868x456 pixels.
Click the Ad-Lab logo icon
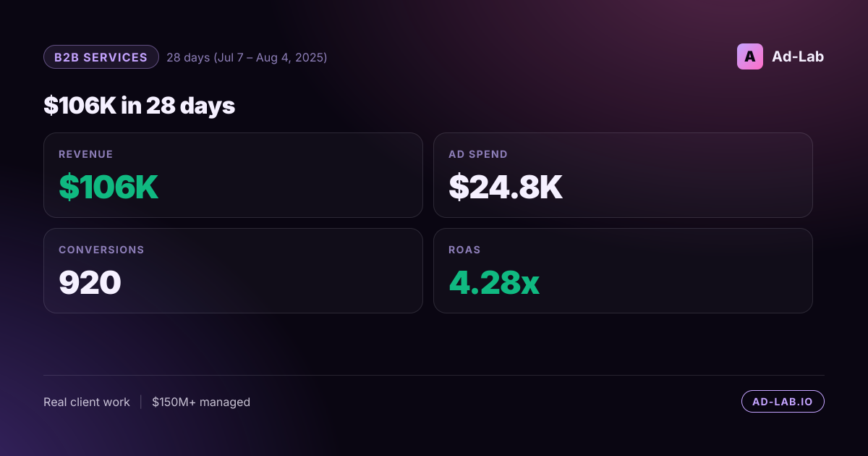tap(750, 56)
